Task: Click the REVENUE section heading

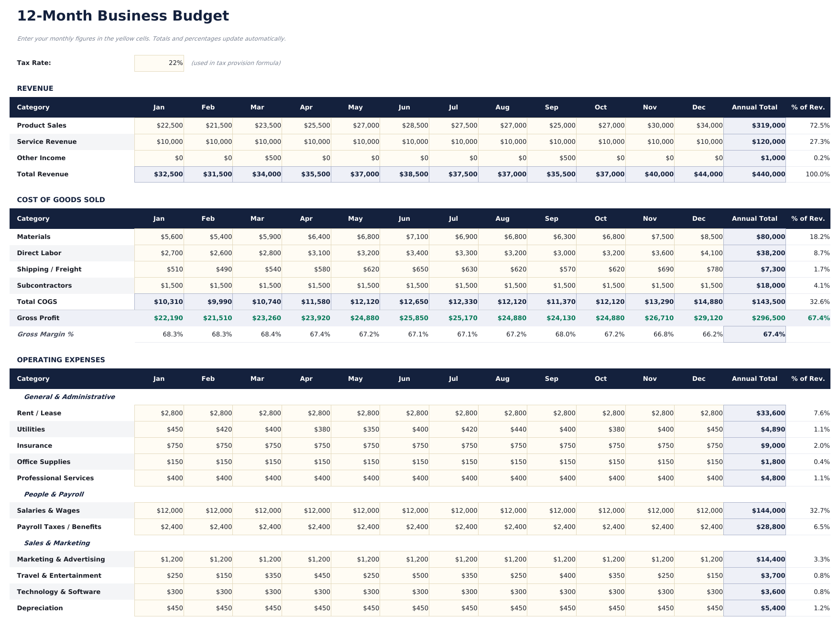Action: click(x=34, y=88)
